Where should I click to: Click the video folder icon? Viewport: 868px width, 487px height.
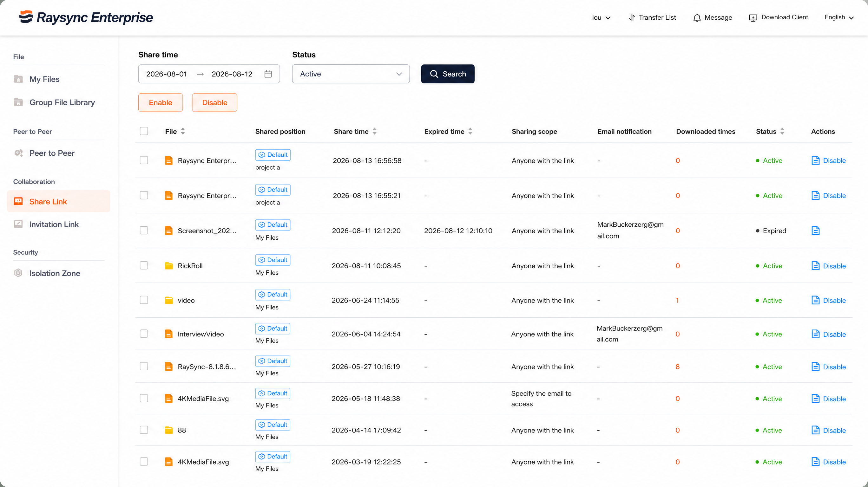coord(169,300)
